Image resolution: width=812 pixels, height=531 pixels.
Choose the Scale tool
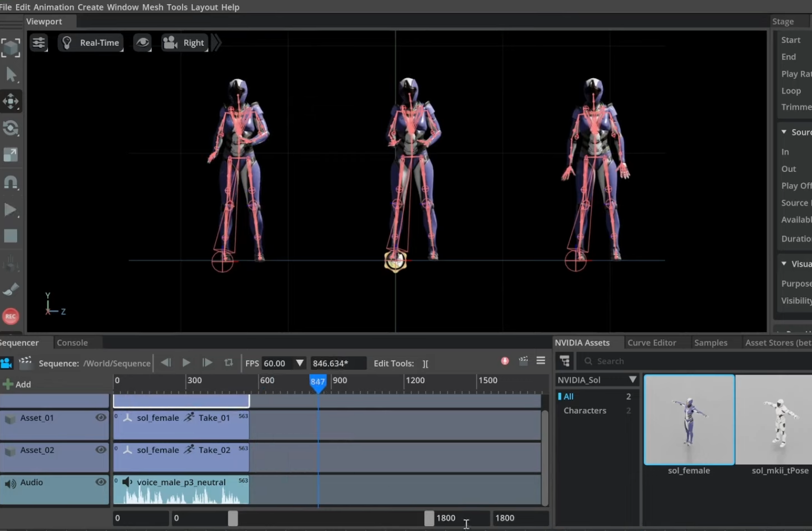pyautogui.click(x=11, y=155)
